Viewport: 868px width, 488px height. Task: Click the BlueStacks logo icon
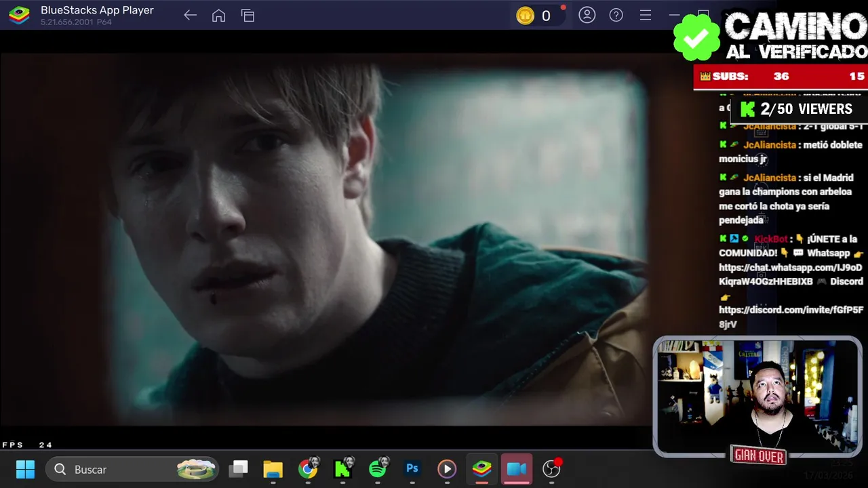(19, 15)
